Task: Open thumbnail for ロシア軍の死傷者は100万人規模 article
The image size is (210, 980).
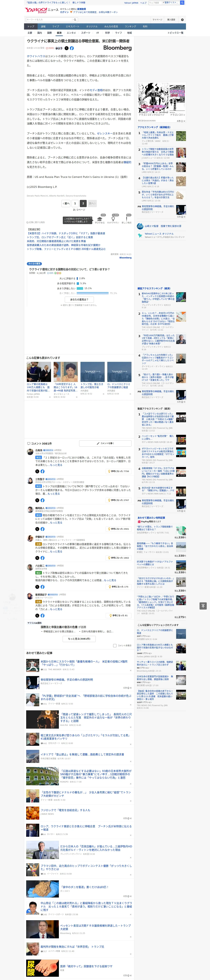Action: click(39, 372)
